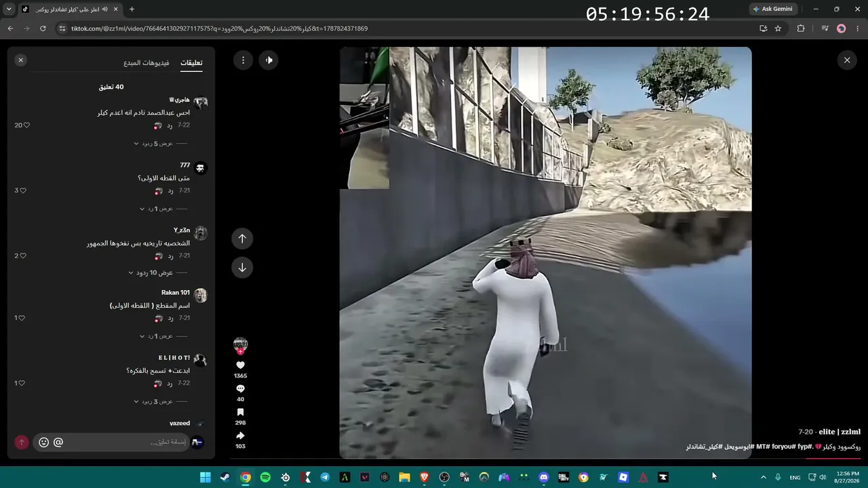Close the comments panel with the X icon
868x488 pixels.
click(x=20, y=60)
